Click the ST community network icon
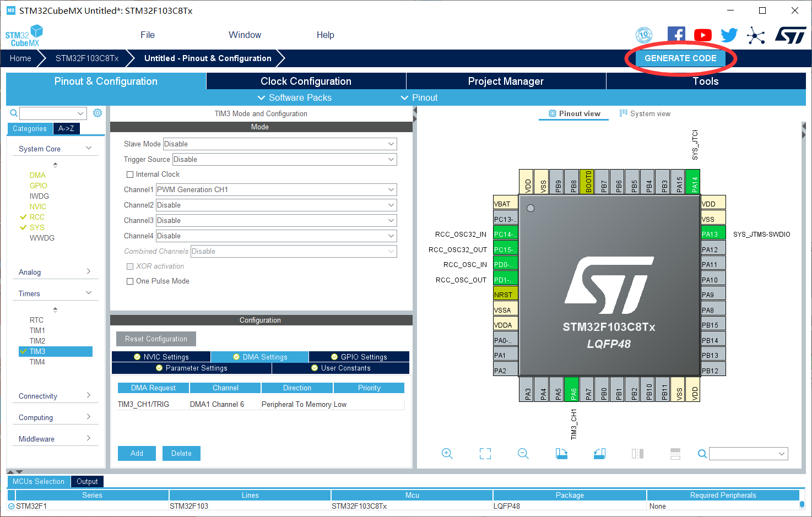The height and width of the screenshot is (517, 812). click(756, 36)
